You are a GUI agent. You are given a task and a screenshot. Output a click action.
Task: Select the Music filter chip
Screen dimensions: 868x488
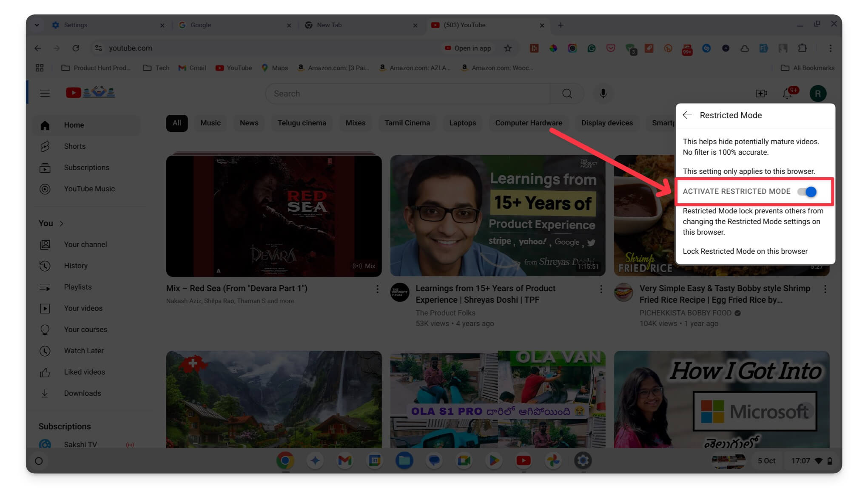coord(211,123)
